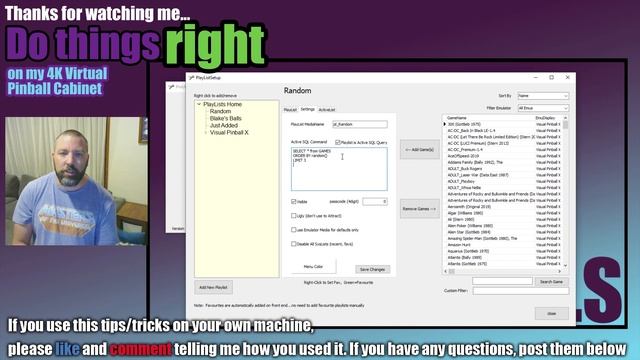Switch to the ActiveList tab

pos(327,110)
